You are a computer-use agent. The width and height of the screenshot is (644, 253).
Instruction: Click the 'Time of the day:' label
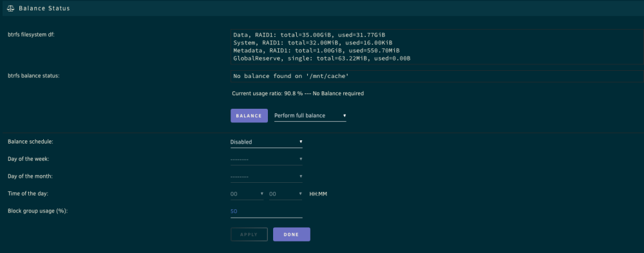click(28, 193)
